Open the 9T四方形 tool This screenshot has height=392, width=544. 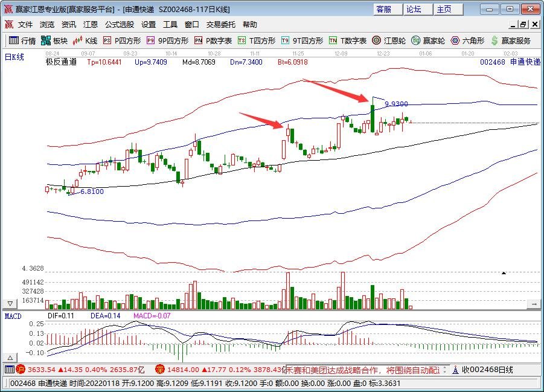[x=302, y=40]
